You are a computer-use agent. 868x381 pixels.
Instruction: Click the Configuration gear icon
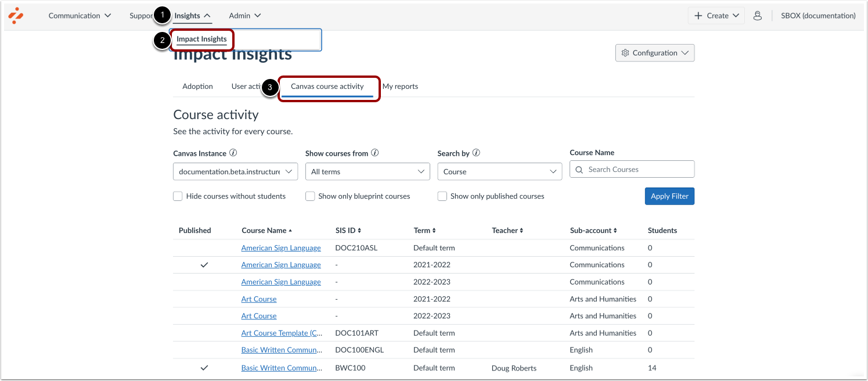[x=625, y=53]
